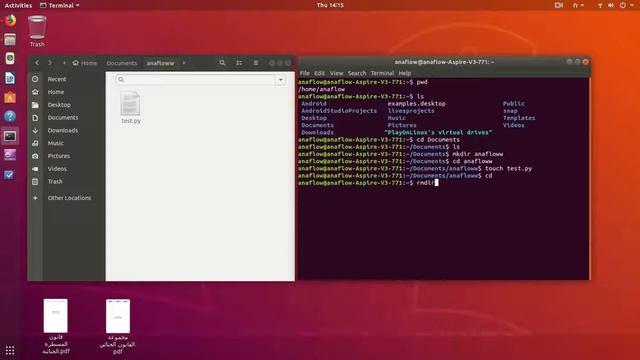Open the fr keyboard layout dropdown
Screen dimensions: 640x360
coord(578,5)
